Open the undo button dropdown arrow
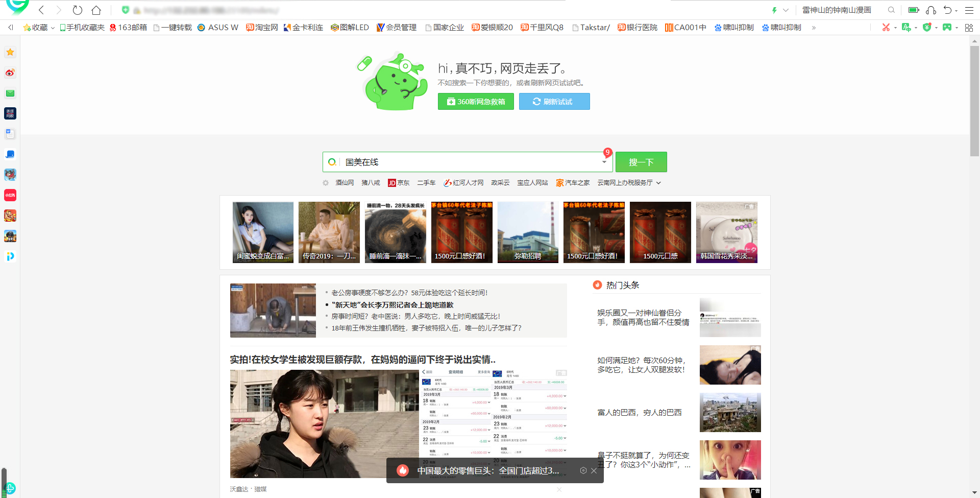This screenshot has width=980, height=498. pyautogui.click(x=957, y=10)
